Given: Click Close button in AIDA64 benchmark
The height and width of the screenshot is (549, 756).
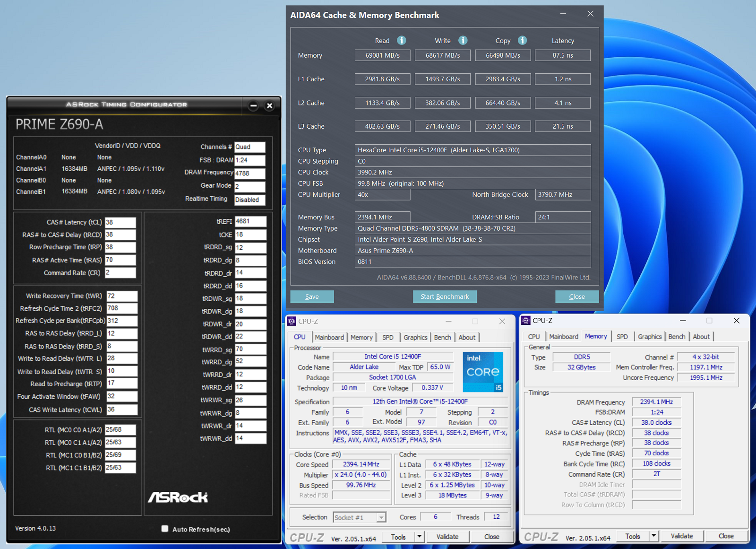Looking at the screenshot, I should tap(577, 296).
